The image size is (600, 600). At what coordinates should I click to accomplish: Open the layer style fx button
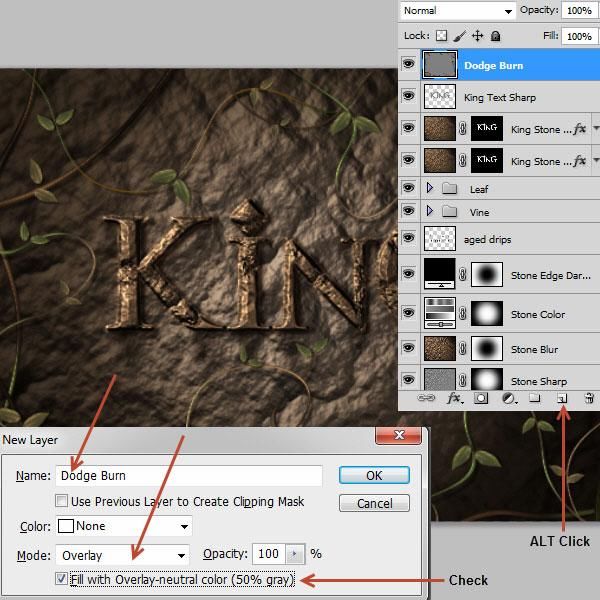[455, 398]
